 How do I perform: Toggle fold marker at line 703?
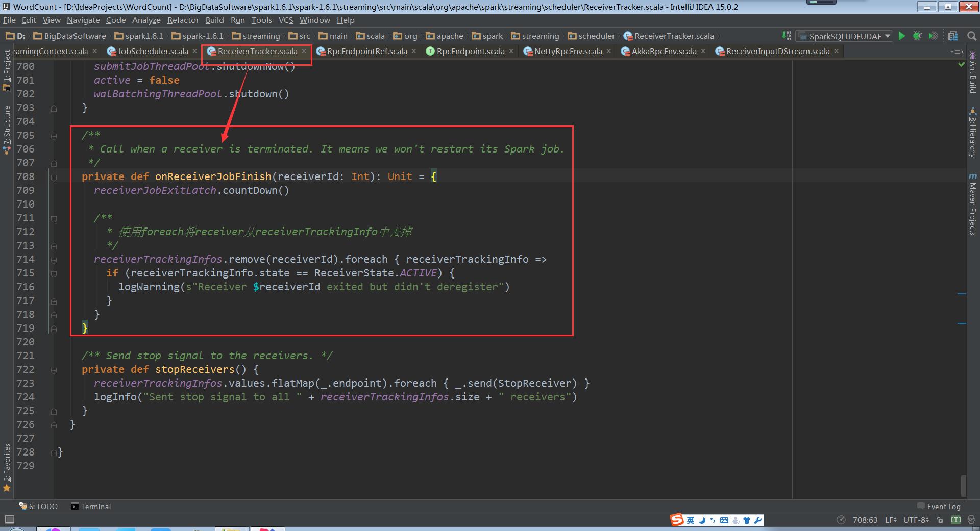pos(53,108)
